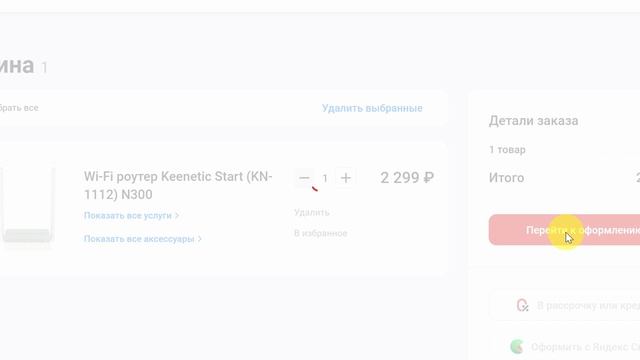Open 'Wi-Fi роутер Keenetic Start' product page
640x360 pixels.
click(178, 185)
